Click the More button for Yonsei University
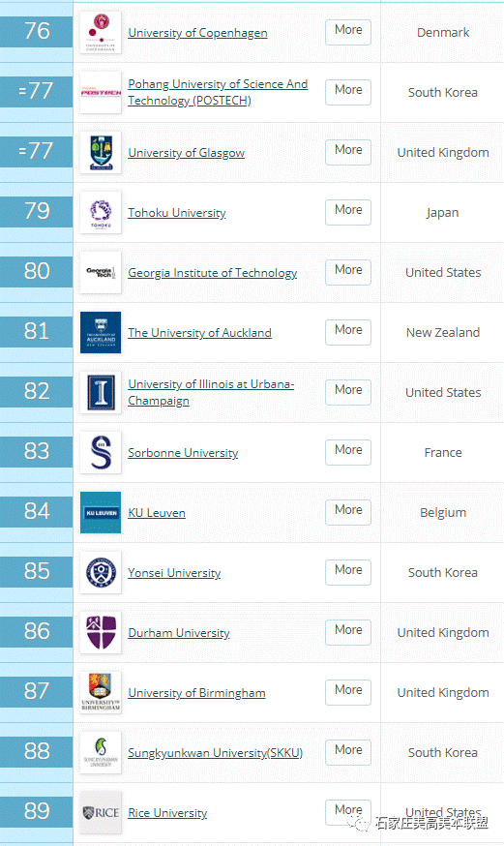Image resolution: width=504 pixels, height=846 pixels. pyautogui.click(x=348, y=572)
